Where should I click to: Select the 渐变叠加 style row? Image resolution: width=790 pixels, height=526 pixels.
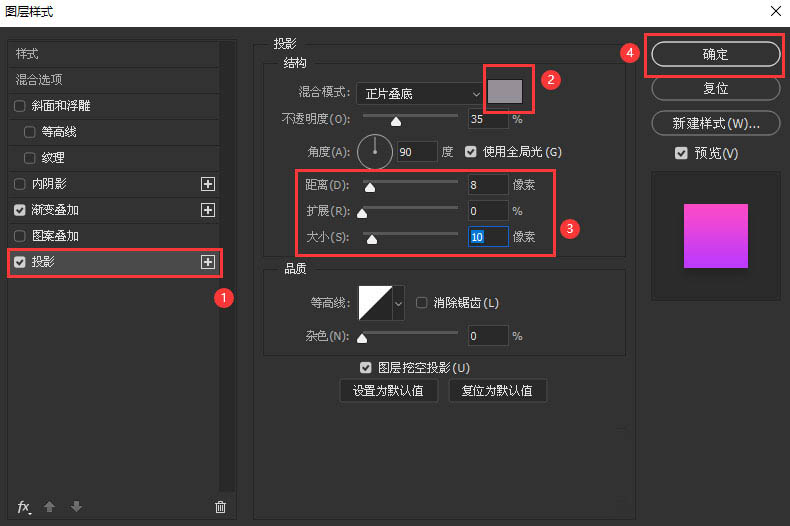point(114,210)
